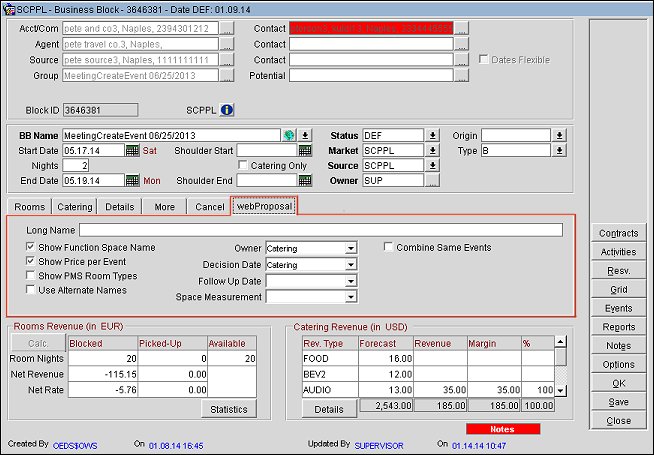The height and width of the screenshot is (455, 654).
Task: Open the Cancel tab
Action: pyautogui.click(x=210, y=207)
